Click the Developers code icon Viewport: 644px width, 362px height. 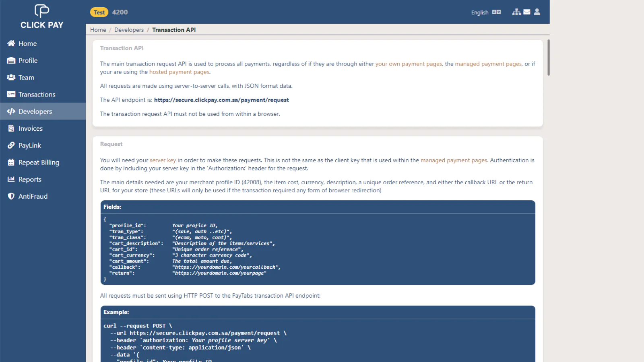pos(11,111)
